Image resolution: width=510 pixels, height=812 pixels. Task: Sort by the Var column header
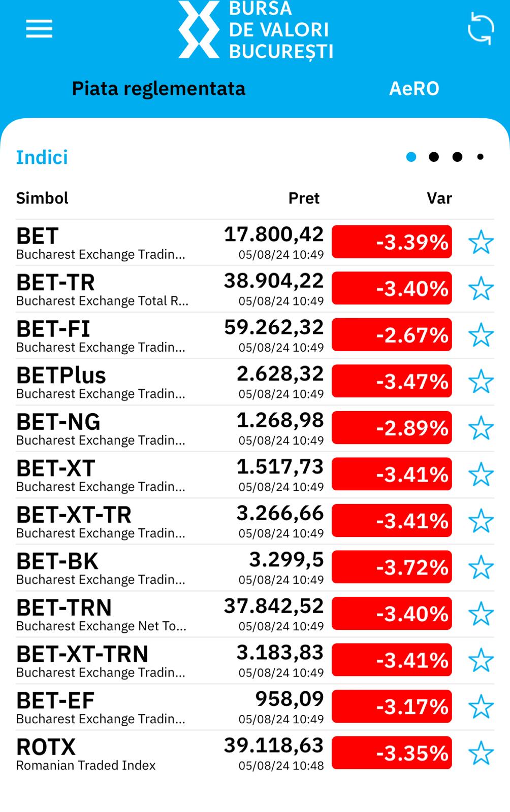[439, 198]
